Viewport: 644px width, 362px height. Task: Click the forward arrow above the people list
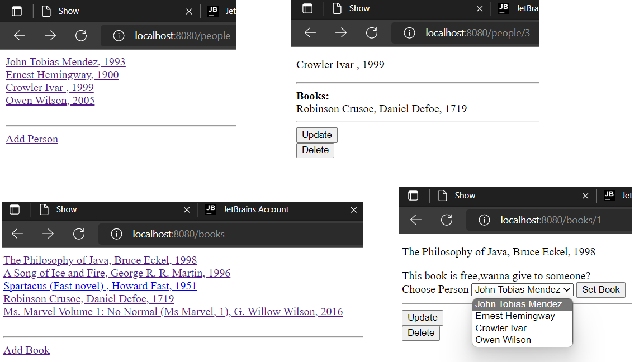coord(50,36)
